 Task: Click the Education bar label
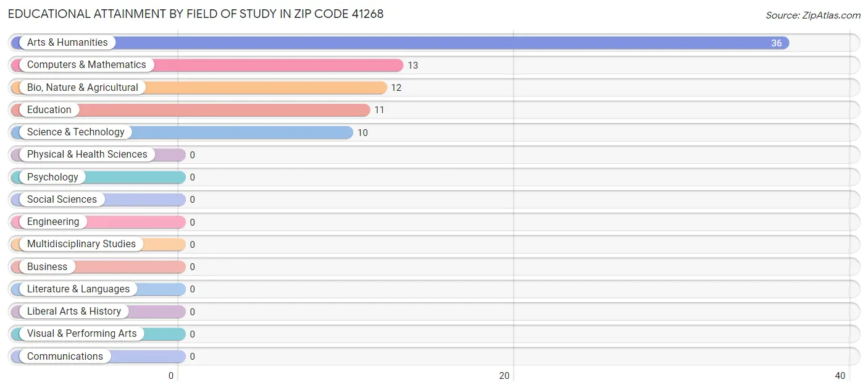[x=49, y=110]
